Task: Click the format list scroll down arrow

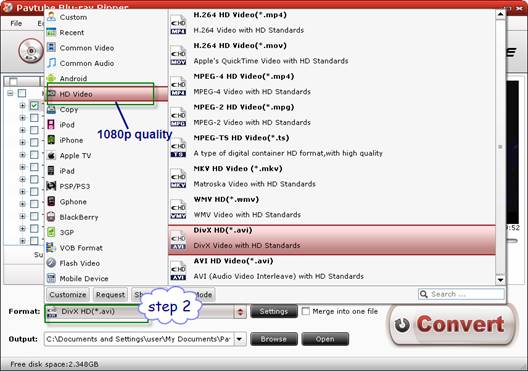Action: [x=500, y=280]
